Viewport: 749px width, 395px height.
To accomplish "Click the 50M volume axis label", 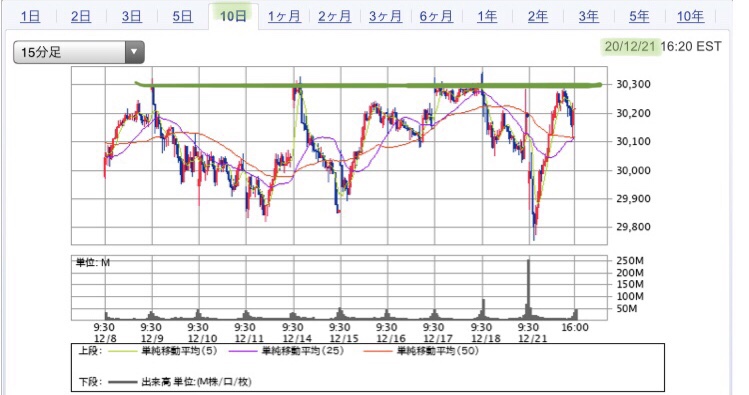I will tap(626, 309).
